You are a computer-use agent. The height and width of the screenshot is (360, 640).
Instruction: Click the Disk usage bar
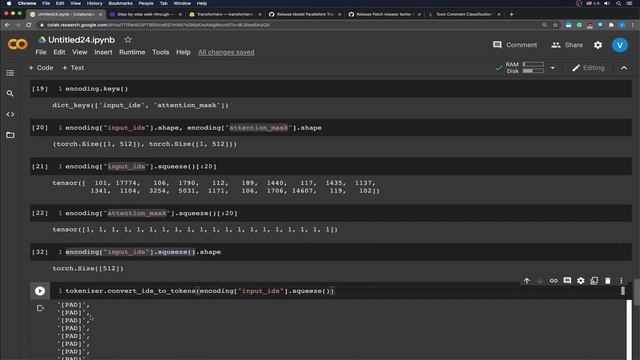(533, 71)
